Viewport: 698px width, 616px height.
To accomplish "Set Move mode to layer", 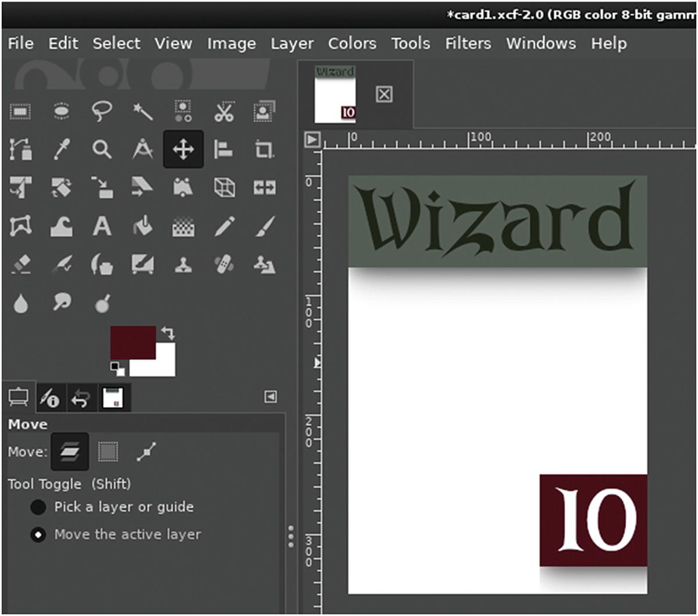I will tap(70, 451).
